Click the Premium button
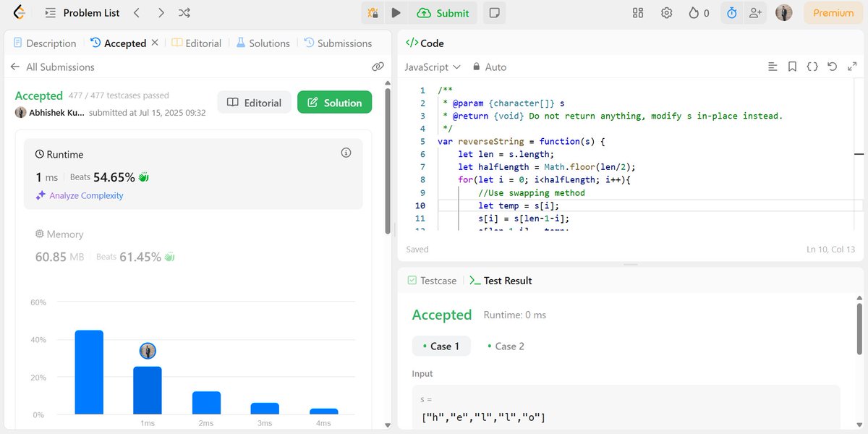The height and width of the screenshot is (434, 868). pyautogui.click(x=833, y=13)
